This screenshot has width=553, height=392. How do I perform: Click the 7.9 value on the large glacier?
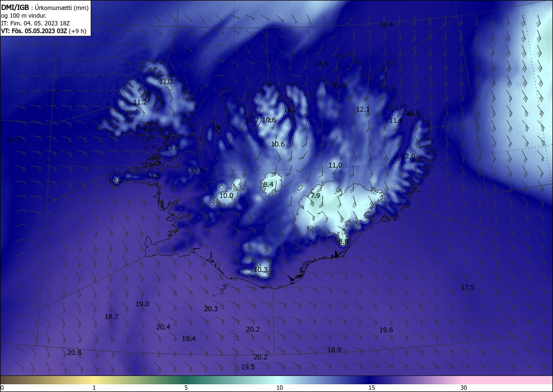pos(315,195)
